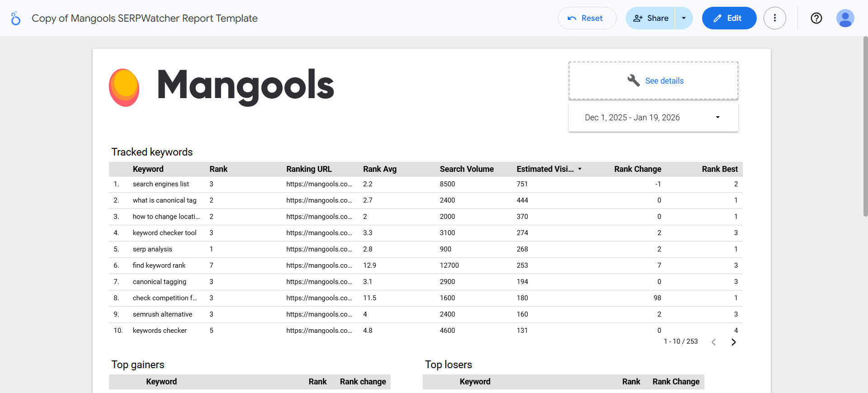Open ranking URL for search engines list
The image size is (868, 393).
[319, 184]
